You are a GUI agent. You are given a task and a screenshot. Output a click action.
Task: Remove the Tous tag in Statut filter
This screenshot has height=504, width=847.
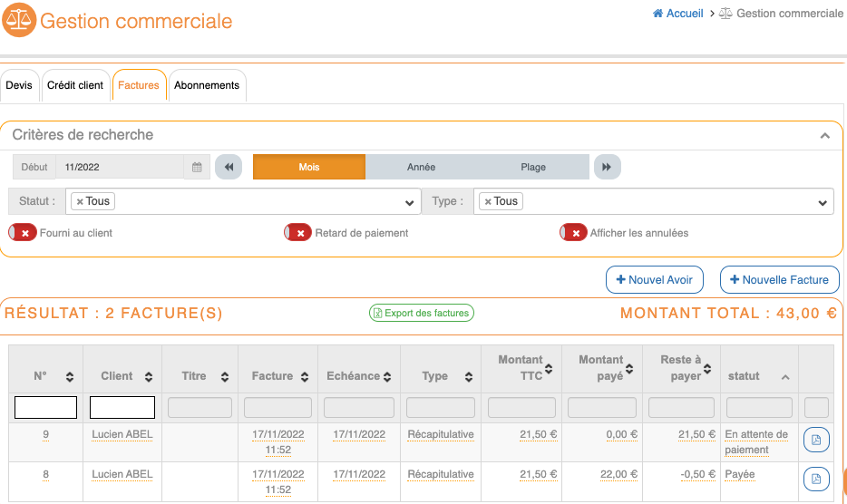coord(80,201)
